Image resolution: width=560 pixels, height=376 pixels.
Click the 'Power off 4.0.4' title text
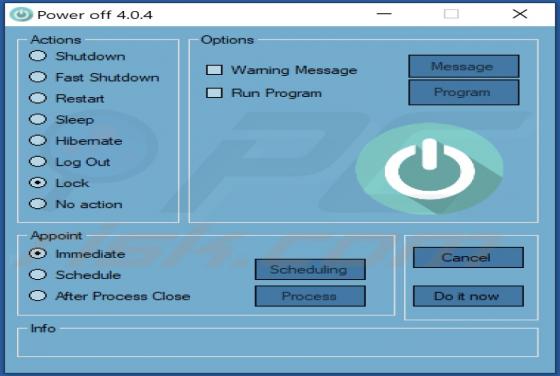[95, 15]
